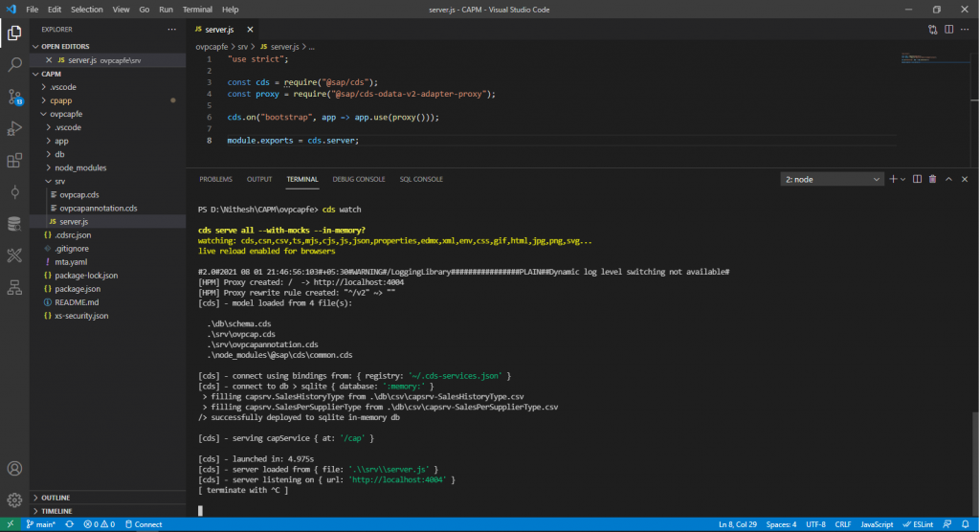Image resolution: width=980 pixels, height=532 pixels.
Task: Collapse the ovpcapfe folder
Action: pyautogui.click(x=107, y=115)
